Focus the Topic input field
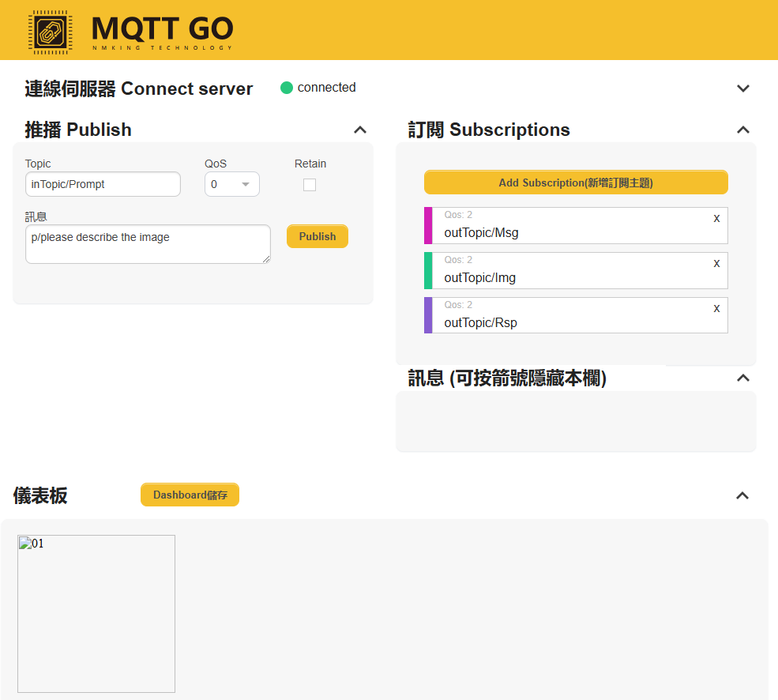 (103, 185)
